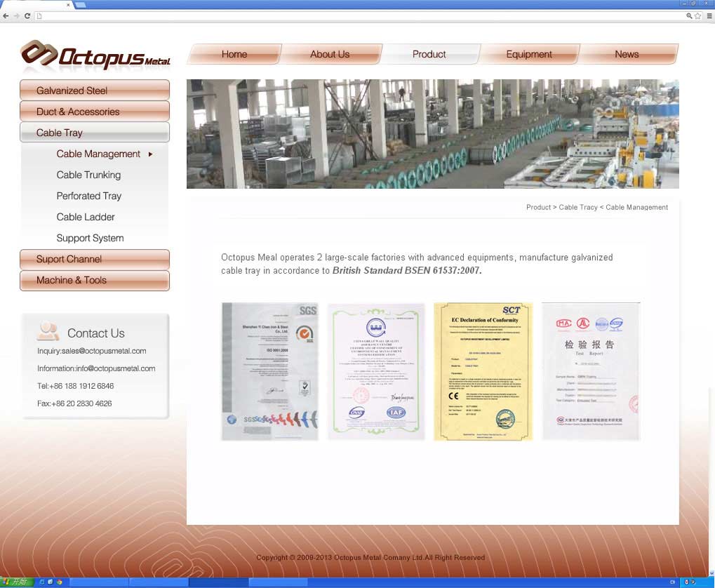Bookmark this page with the star icon

[697, 15]
